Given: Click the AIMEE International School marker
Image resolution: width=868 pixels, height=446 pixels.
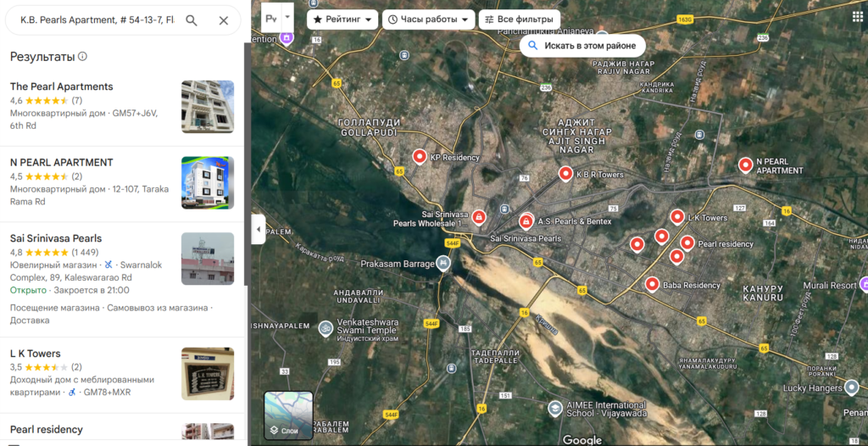Looking at the screenshot, I should 554,409.
